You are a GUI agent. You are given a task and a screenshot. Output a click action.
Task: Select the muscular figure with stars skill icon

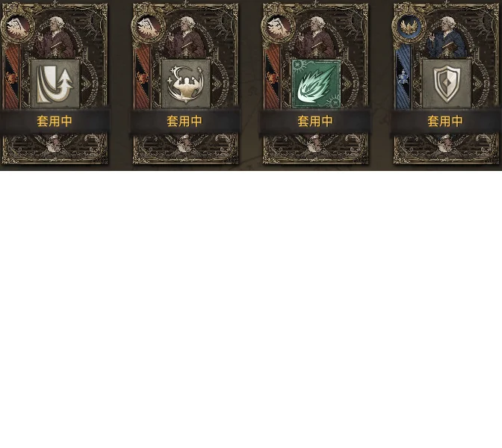point(186,84)
